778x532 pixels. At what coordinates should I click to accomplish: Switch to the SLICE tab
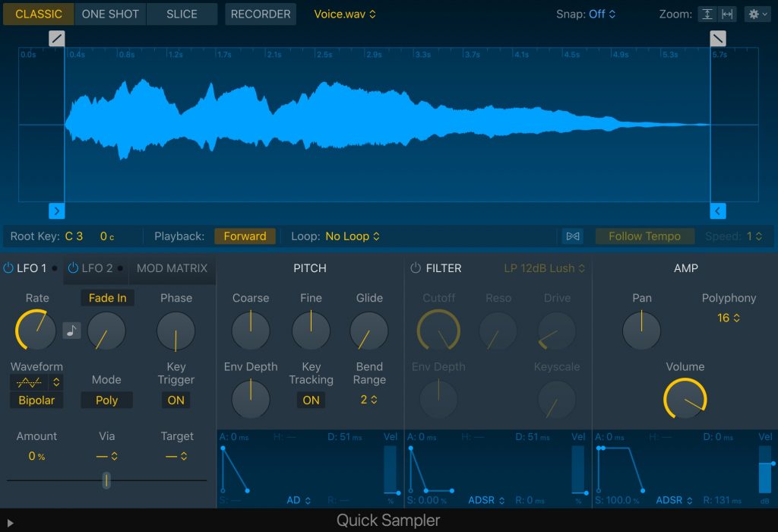coord(182,14)
